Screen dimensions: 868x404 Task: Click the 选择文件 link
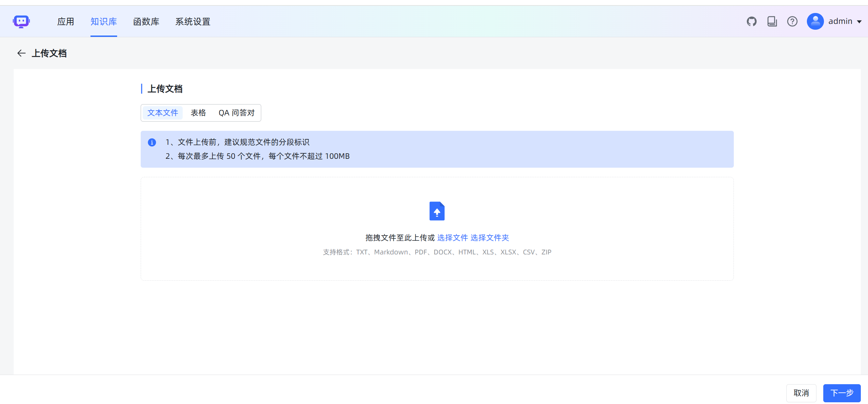452,238
